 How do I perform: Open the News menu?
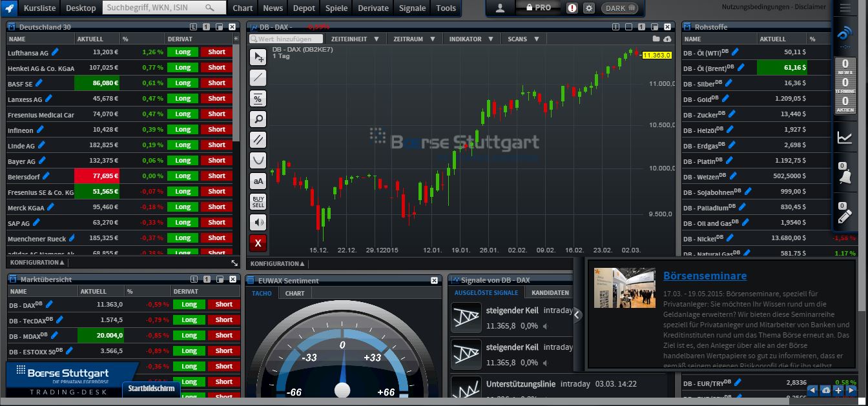273,8
